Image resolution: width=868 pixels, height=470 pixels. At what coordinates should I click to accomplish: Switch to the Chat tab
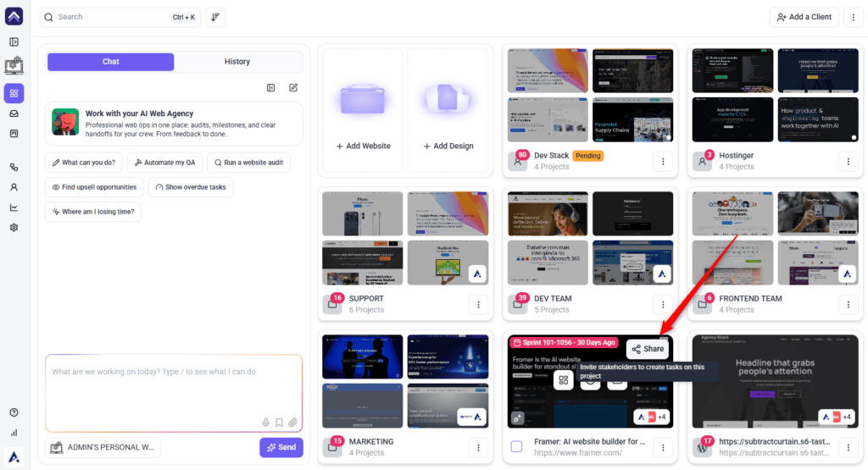[x=111, y=62]
